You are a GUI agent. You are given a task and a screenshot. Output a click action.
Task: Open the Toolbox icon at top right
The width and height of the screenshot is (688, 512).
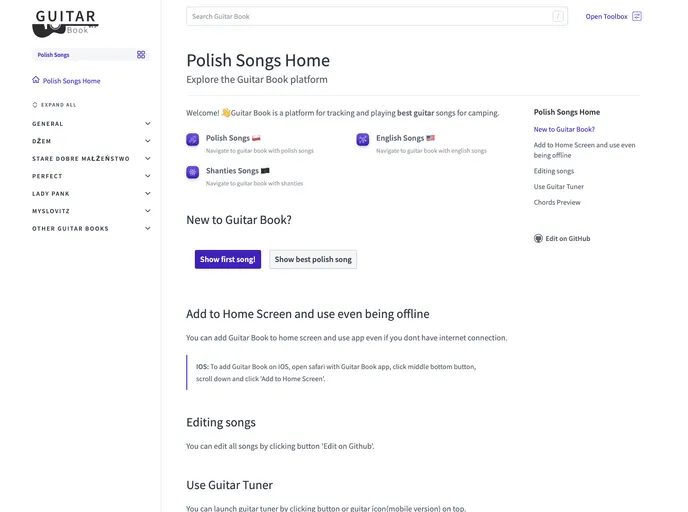pyautogui.click(x=637, y=16)
